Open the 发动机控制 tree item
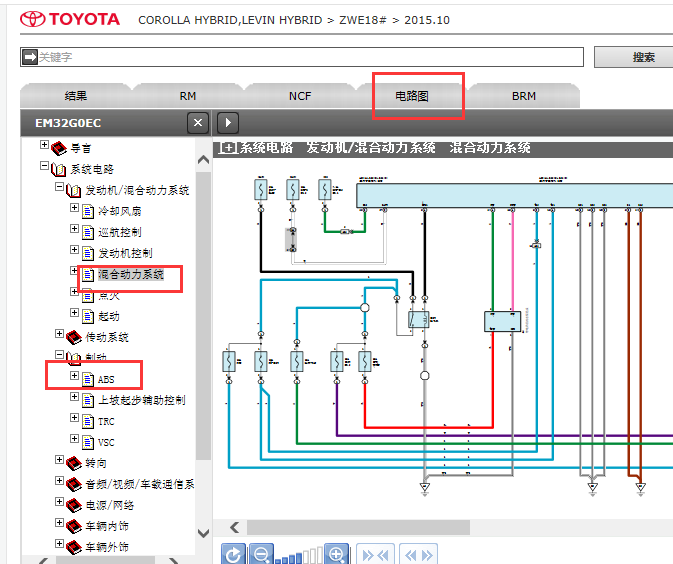673x564 pixels. click(125, 253)
